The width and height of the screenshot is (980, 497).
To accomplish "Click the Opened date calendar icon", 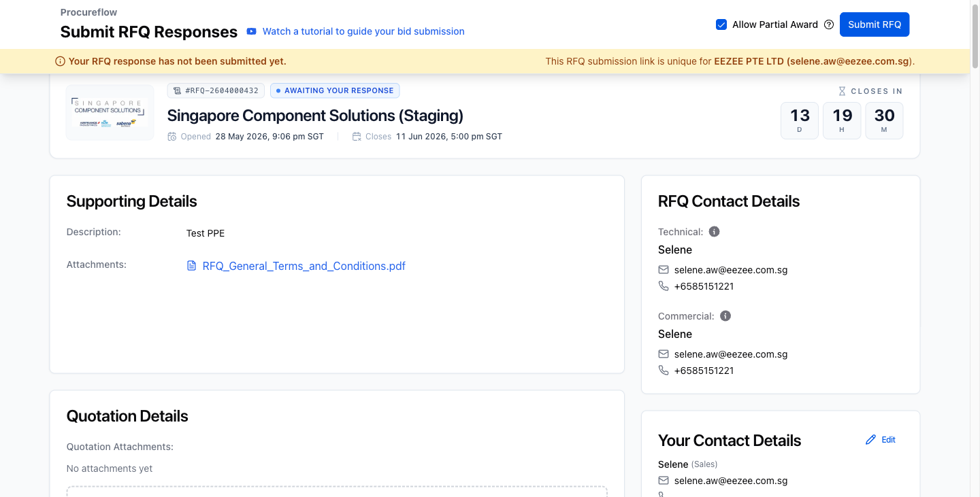I will click(172, 137).
